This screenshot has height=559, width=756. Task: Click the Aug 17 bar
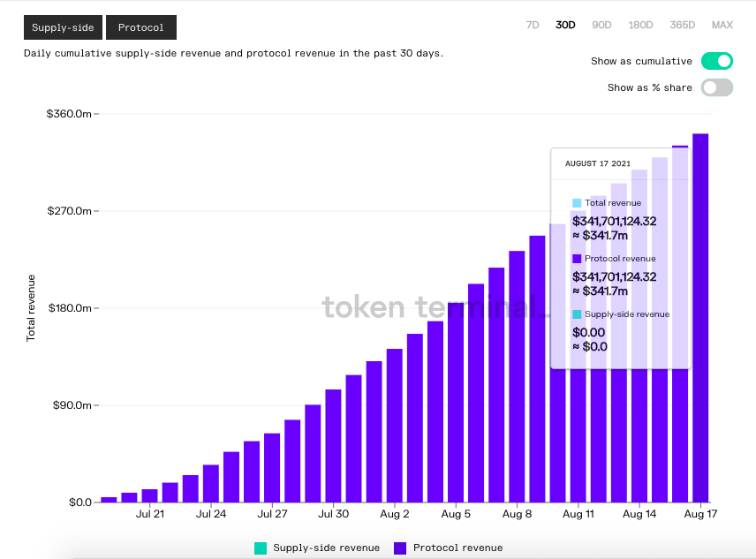point(700,318)
